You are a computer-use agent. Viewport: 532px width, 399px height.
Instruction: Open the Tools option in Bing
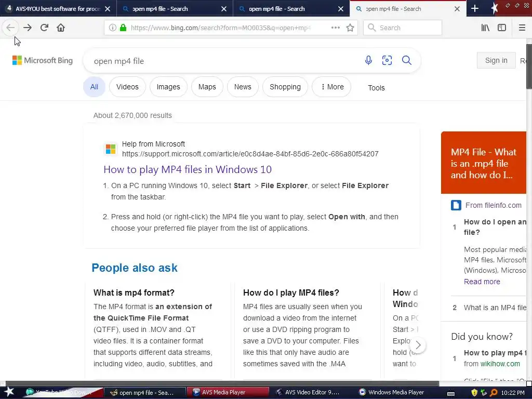click(x=376, y=88)
